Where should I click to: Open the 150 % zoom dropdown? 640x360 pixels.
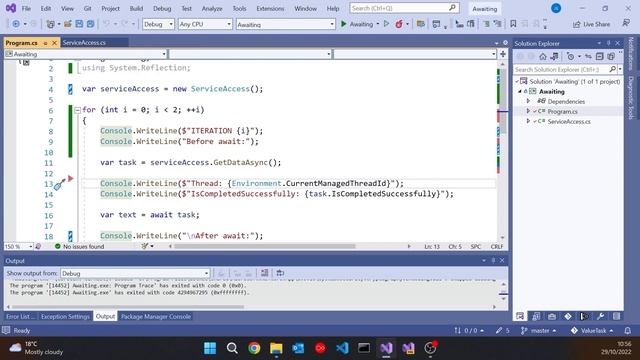[18, 246]
